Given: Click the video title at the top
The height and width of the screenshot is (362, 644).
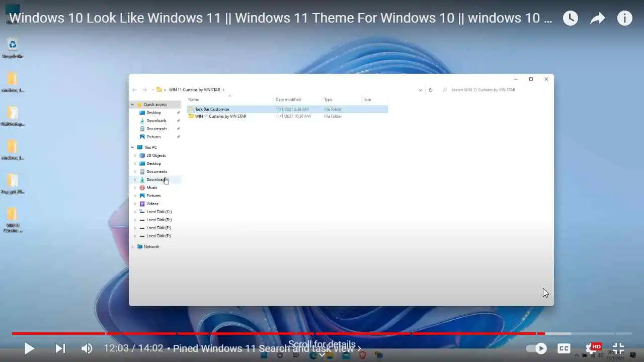Looking at the screenshot, I should 281,18.
